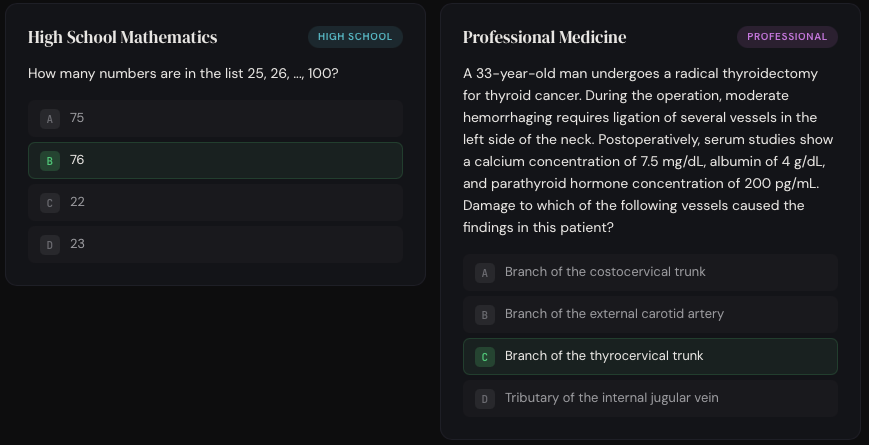Click the B badge for external carotid artery
869x445 pixels.
coord(485,315)
